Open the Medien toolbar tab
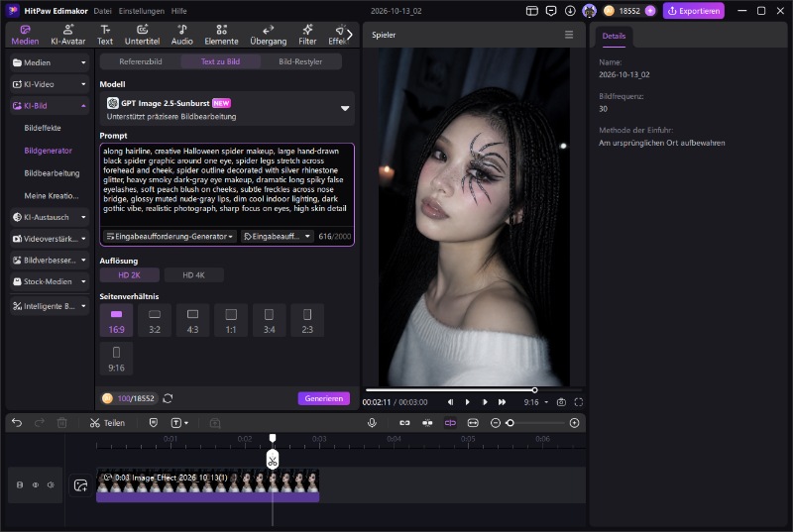 tap(25, 35)
